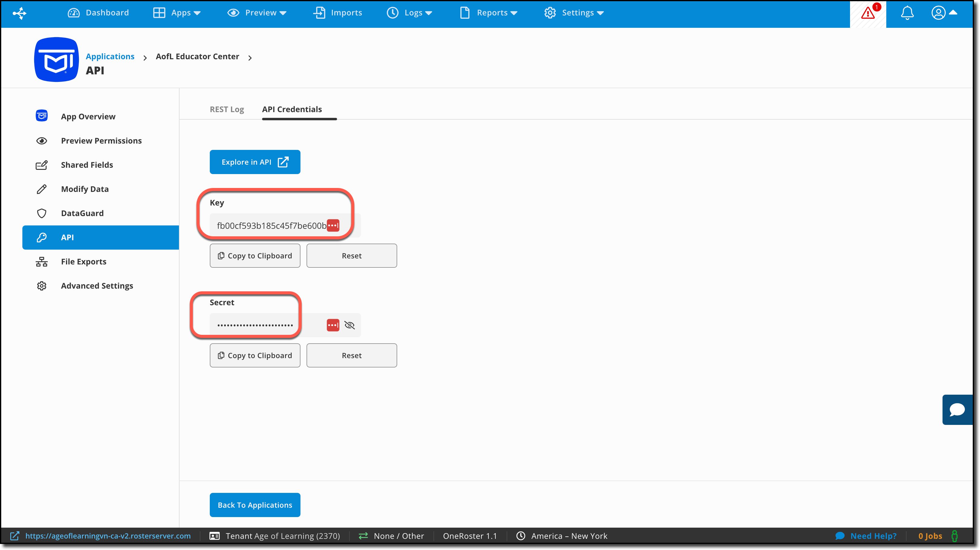980x550 pixels.
Task: Switch to the REST Log tab
Action: click(227, 109)
